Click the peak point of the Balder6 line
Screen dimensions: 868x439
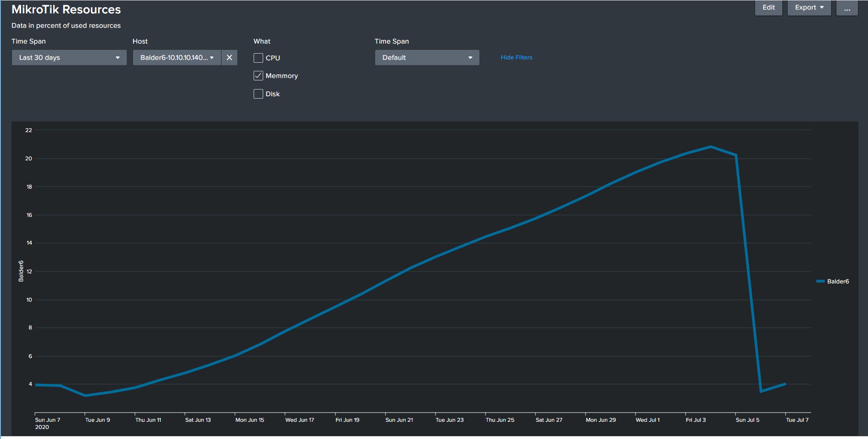coord(711,146)
